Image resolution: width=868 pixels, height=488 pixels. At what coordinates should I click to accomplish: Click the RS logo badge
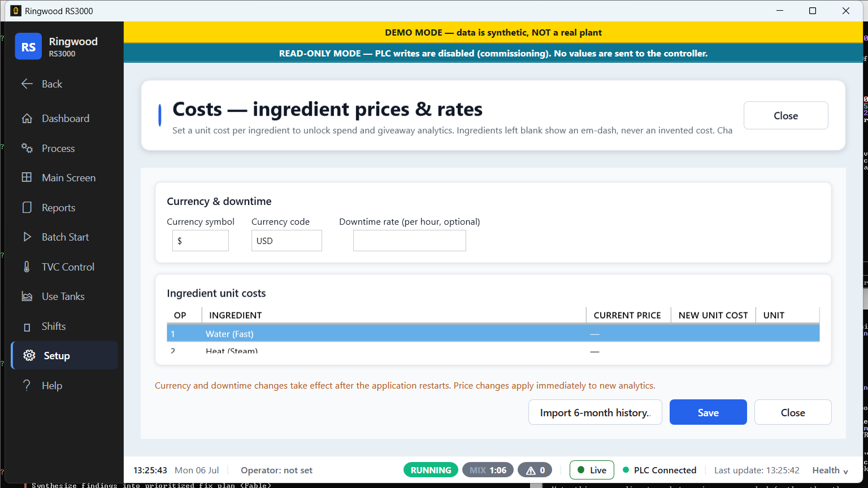[28, 46]
